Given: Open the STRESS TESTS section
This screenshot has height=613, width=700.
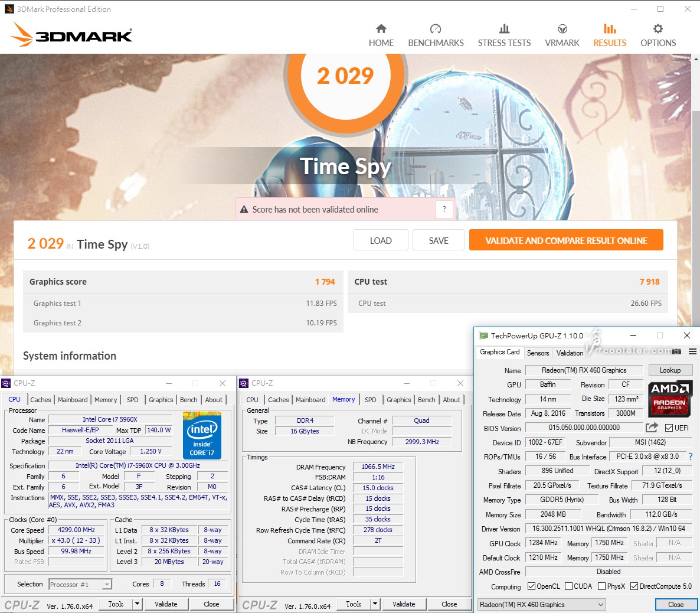Looking at the screenshot, I should click(504, 36).
